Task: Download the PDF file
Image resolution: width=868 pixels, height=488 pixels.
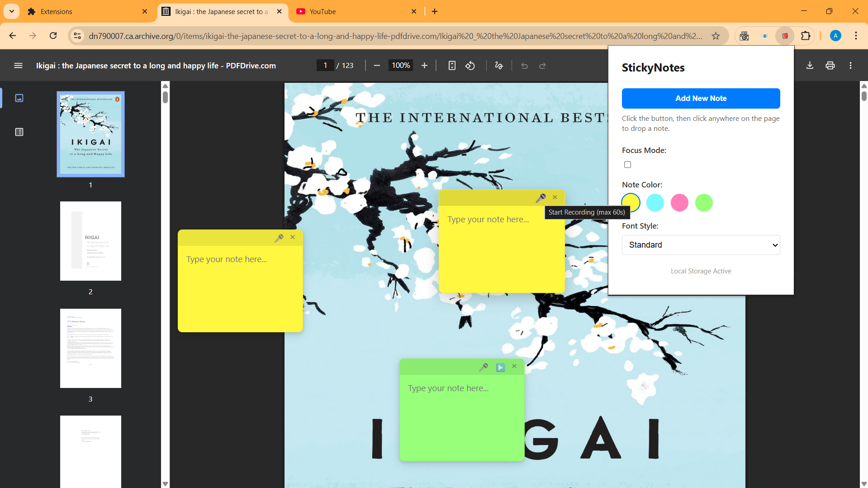Action: point(810,66)
